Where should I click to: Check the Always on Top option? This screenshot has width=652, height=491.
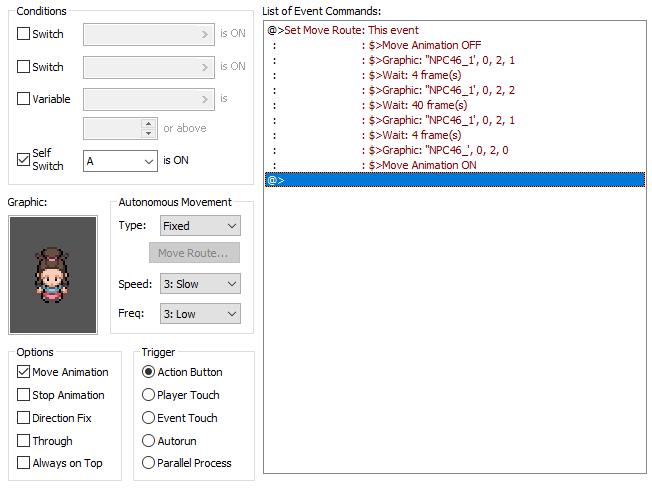24,463
